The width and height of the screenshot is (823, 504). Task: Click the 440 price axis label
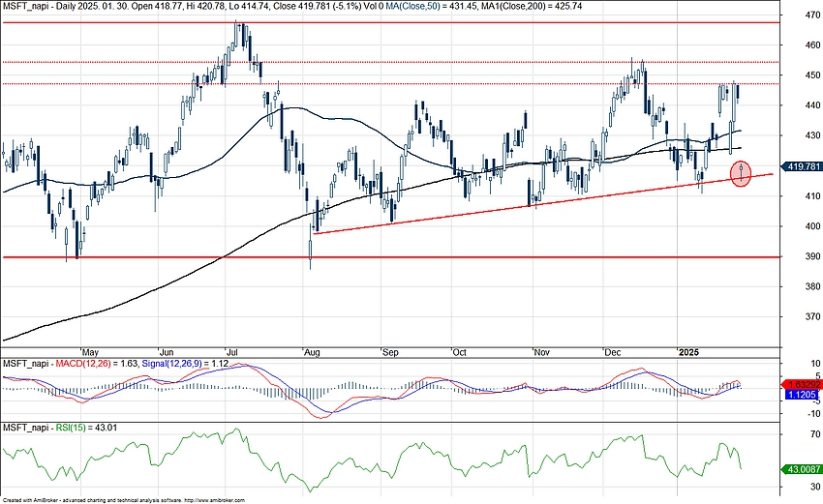click(813, 105)
